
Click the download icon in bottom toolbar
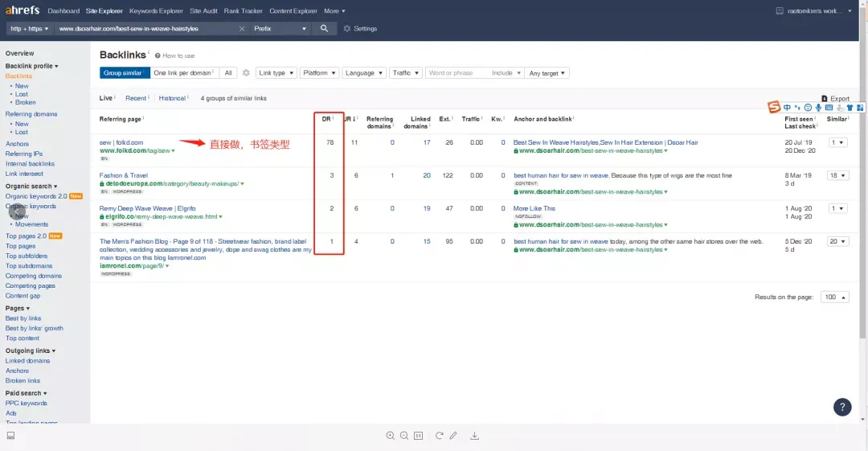click(x=474, y=436)
